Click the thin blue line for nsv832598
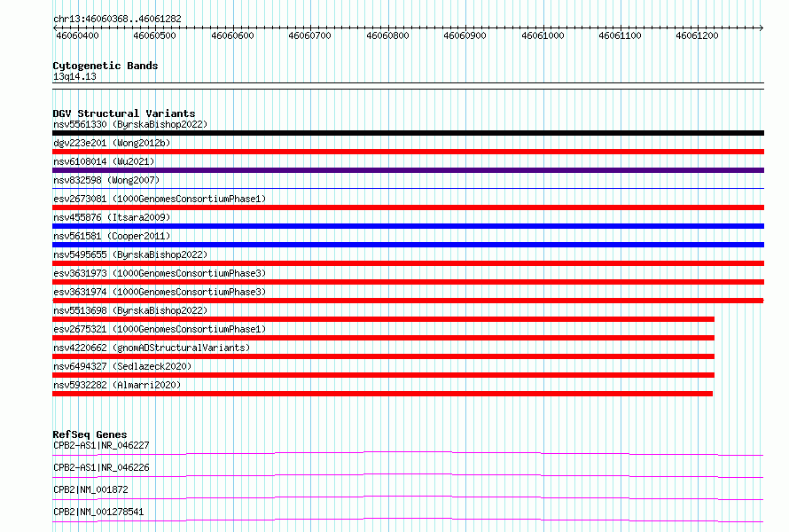This screenshot has height=532, width=789. [x=408, y=189]
